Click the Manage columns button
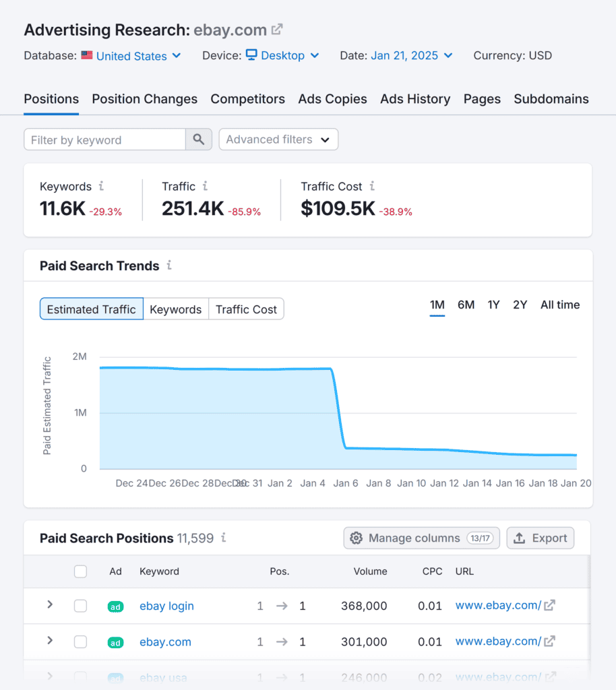Image resolution: width=616 pixels, height=690 pixels. 421,538
